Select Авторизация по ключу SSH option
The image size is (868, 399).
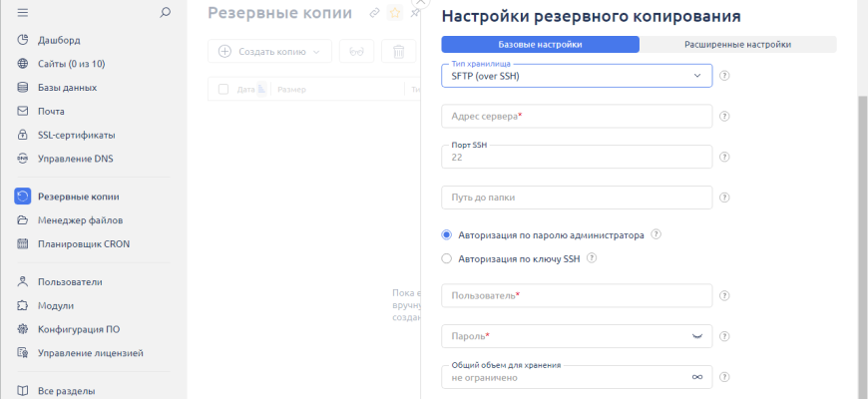pyautogui.click(x=447, y=258)
